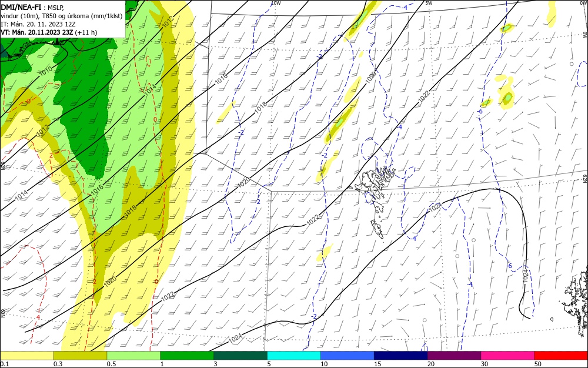The image size is (588, 368).
Task: Click the pink 30–50 legend swatch
Action: [508, 356]
